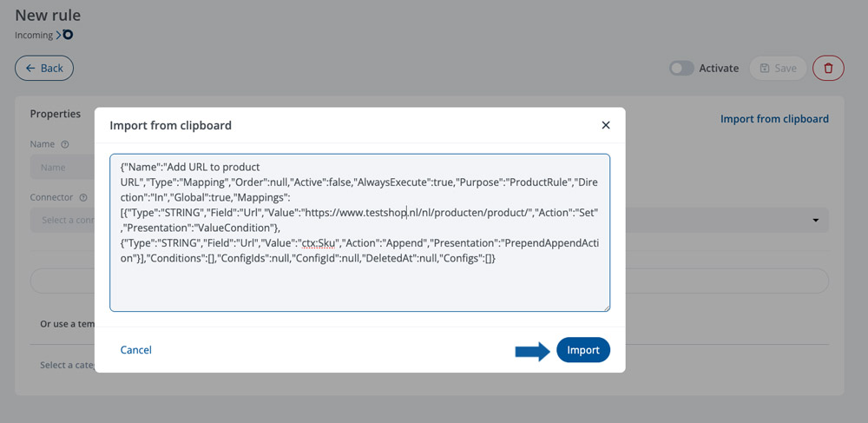Image resolution: width=868 pixels, height=423 pixels.
Task: Toggle the Activate switch
Action: (x=681, y=68)
